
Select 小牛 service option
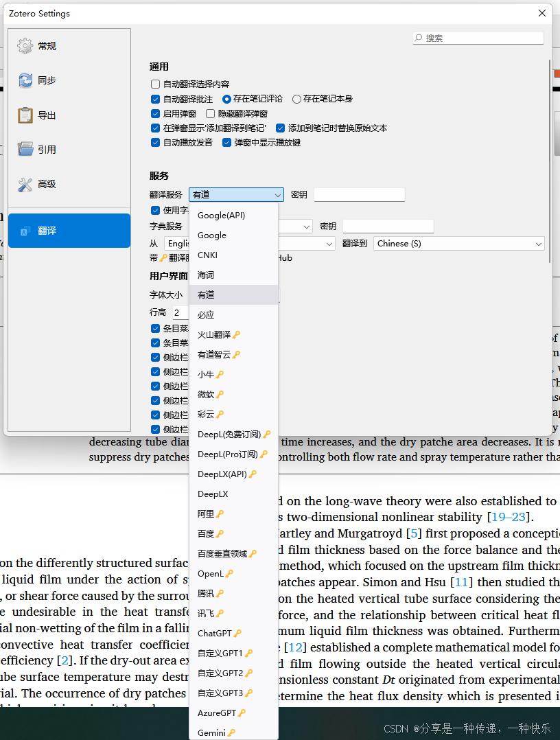pyautogui.click(x=233, y=374)
